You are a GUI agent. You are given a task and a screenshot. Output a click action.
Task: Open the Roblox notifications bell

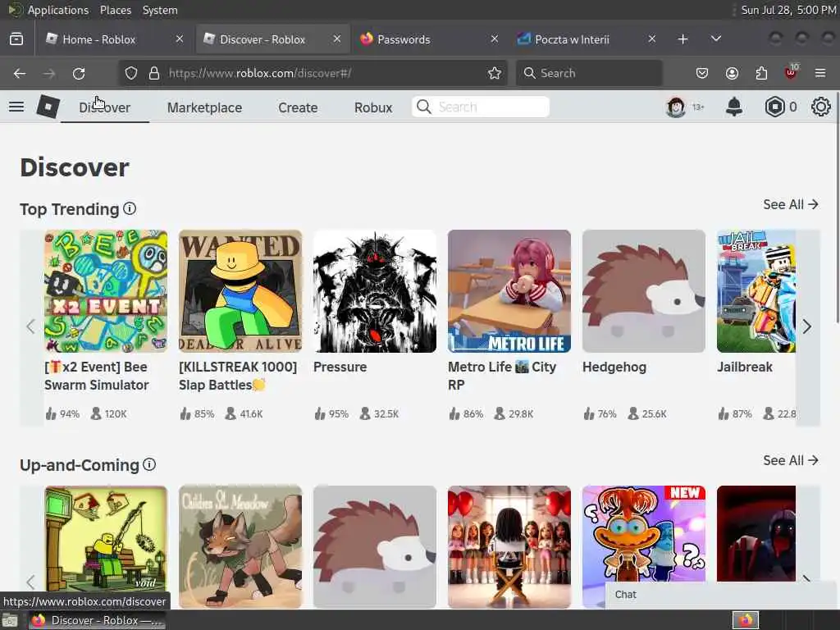click(x=734, y=107)
